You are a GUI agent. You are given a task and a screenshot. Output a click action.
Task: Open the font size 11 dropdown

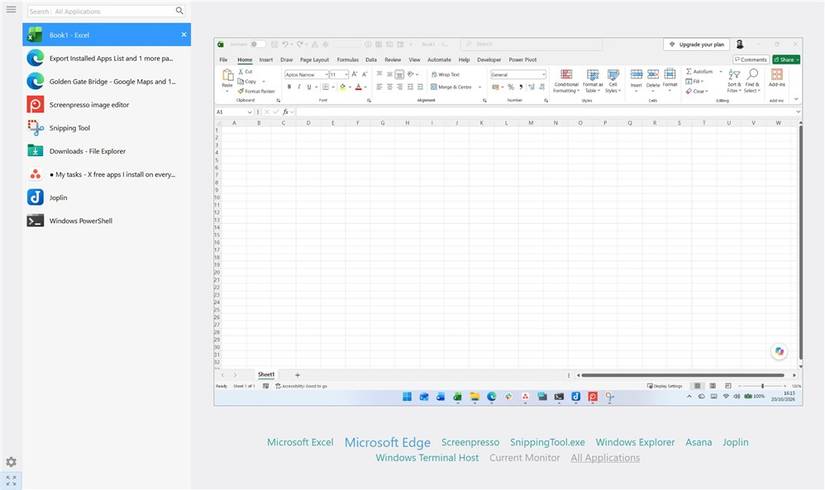346,75
